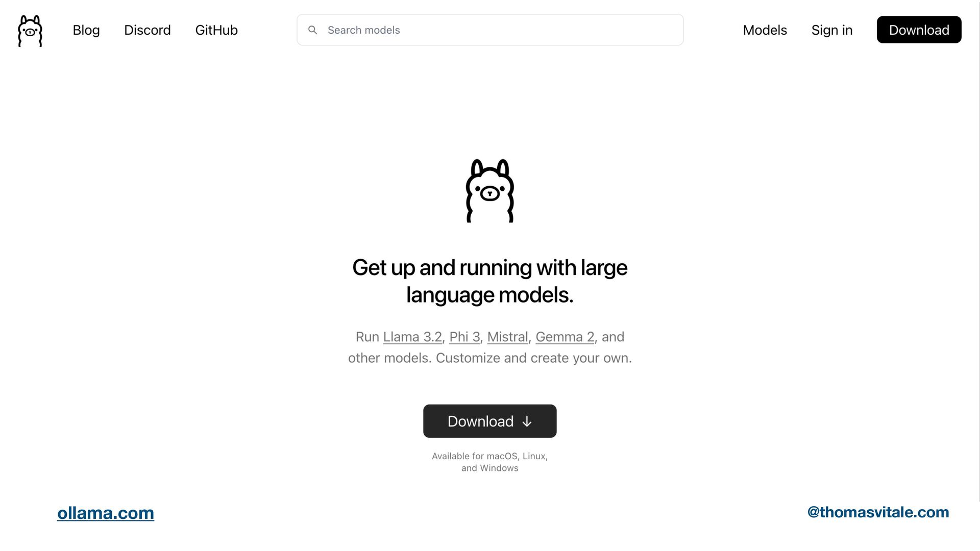Open the ollama.com link at bottom left
This screenshot has height=551, width=980.
(x=106, y=513)
